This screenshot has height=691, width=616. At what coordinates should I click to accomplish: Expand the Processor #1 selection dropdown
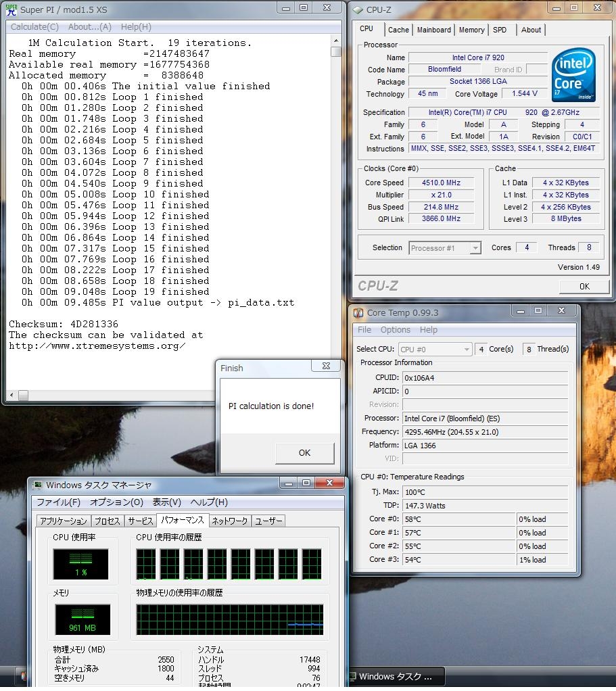tap(475, 248)
